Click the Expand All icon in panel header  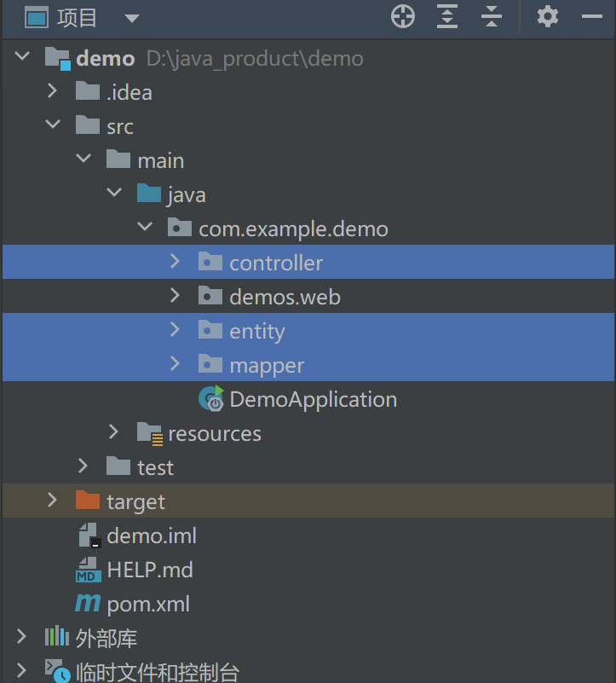(446, 16)
